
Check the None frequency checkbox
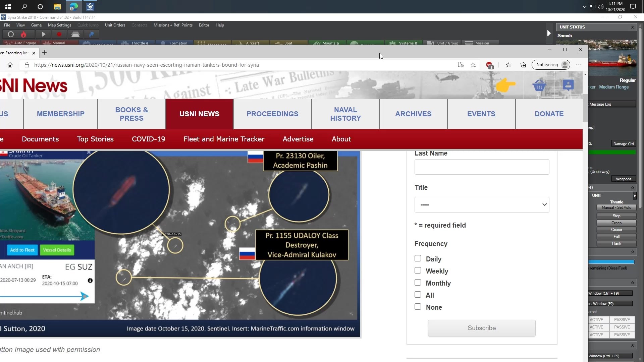click(x=418, y=307)
